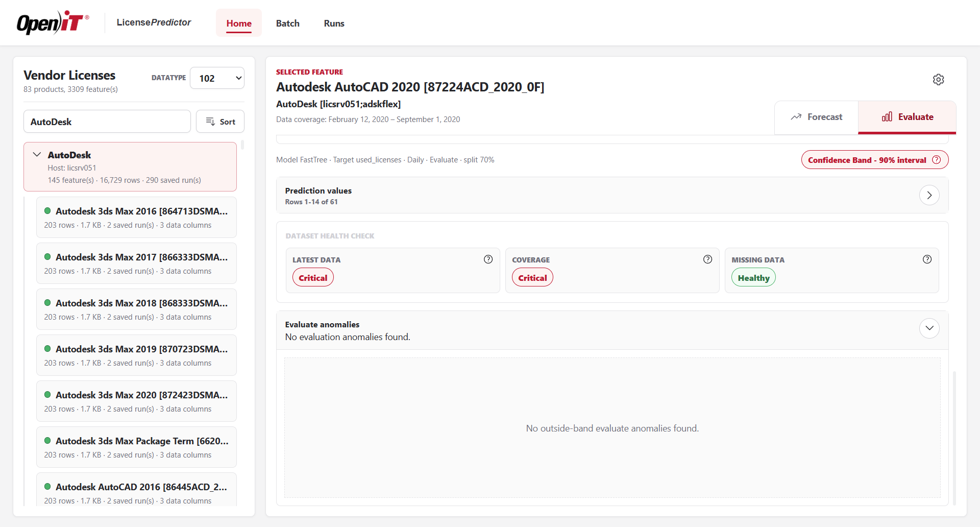Collapse the AutoDesk vendor group

(37, 154)
